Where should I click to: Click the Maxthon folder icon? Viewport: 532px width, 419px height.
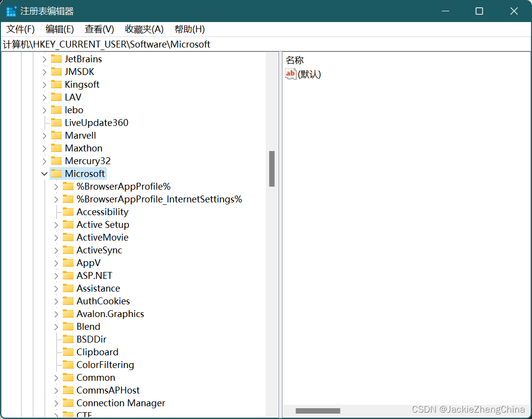click(56, 148)
